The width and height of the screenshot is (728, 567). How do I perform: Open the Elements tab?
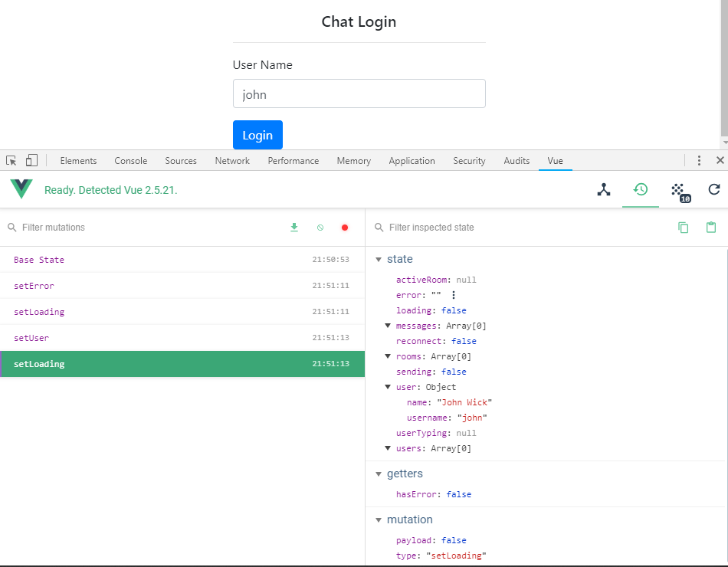pos(78,161)
